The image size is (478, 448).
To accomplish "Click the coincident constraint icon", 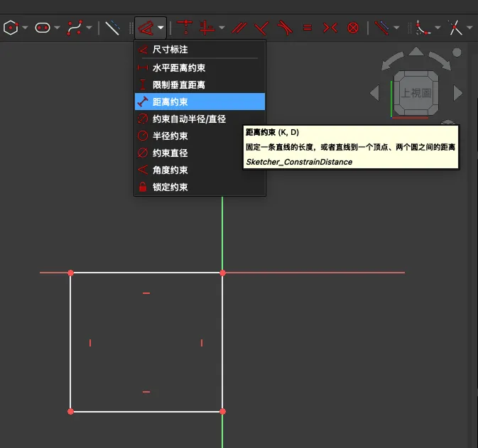I will (x=185, y=28).
